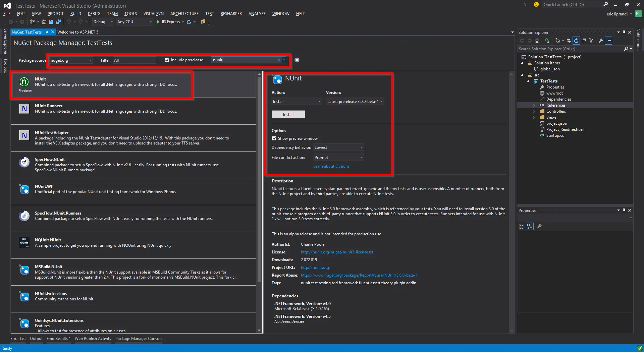Select project.json in Solution Explorer
Image resolution: width=644 pixels, height=352 pixels.
point(556,123)
